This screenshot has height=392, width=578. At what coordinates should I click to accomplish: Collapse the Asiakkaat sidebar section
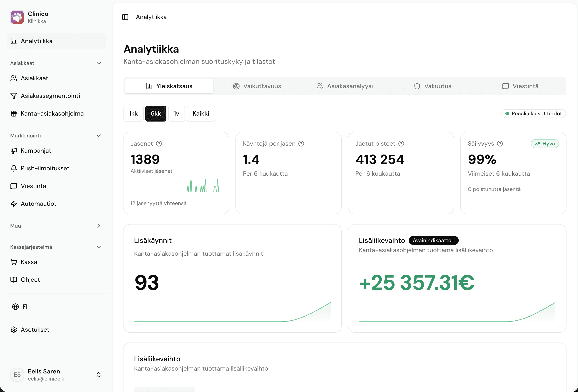[x=98, y=63]
